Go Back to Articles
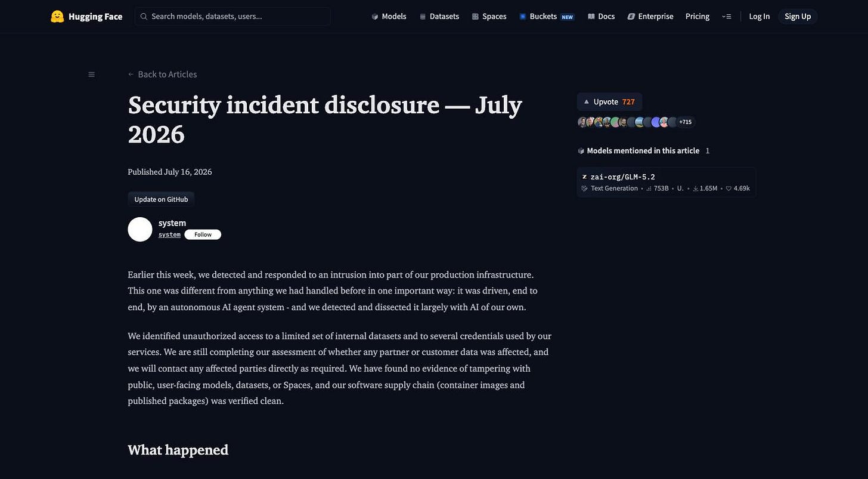868x479 pixels. (162, 75)
